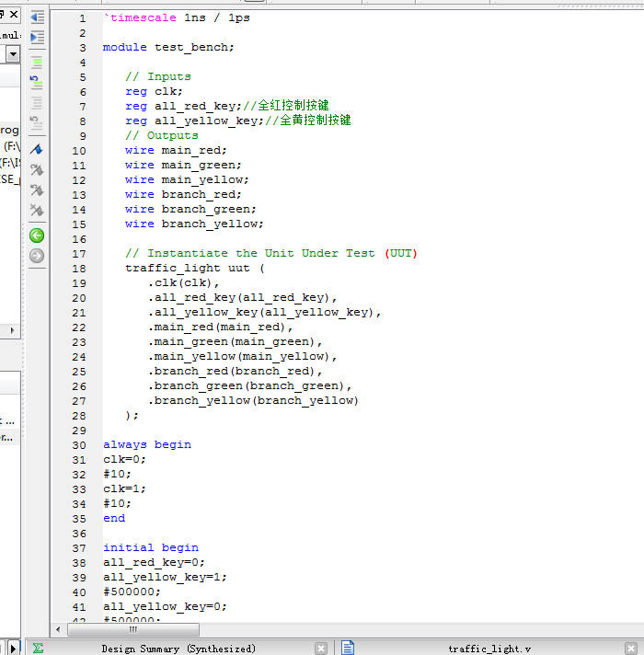Click the decrease indent icon
Screen dimensions: 644x655
(x=37, y=17)
